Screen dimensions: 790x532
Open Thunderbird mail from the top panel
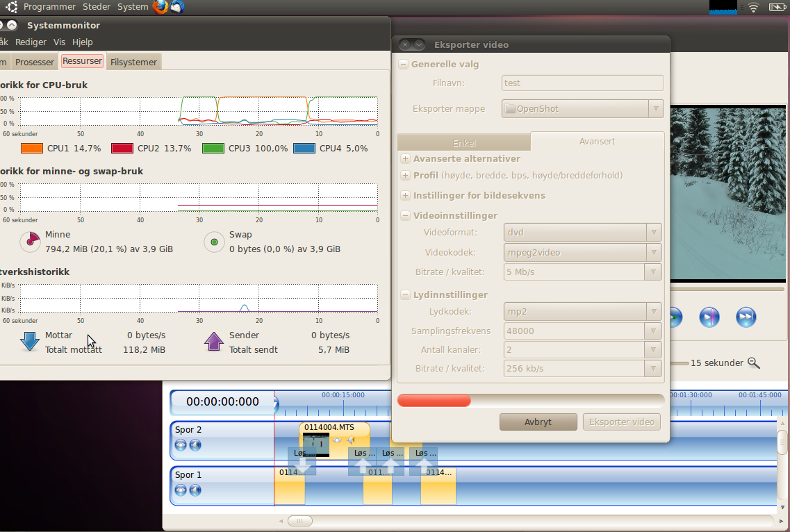click(x=177, y=7)
